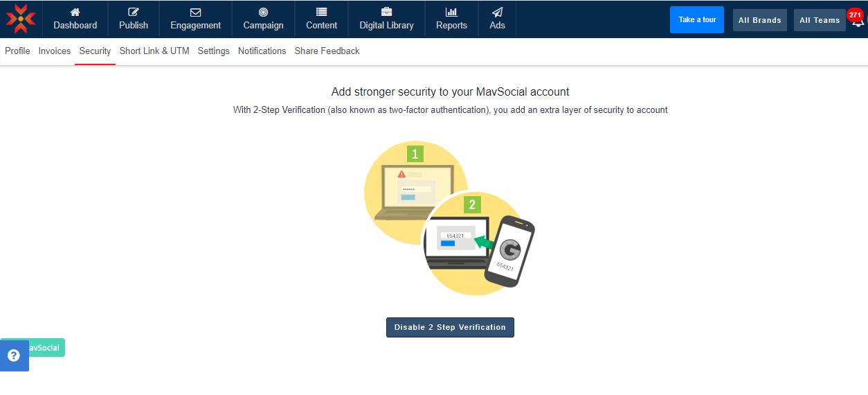
Task: Switch to the Invoices tab
Action: coord(55,51)
